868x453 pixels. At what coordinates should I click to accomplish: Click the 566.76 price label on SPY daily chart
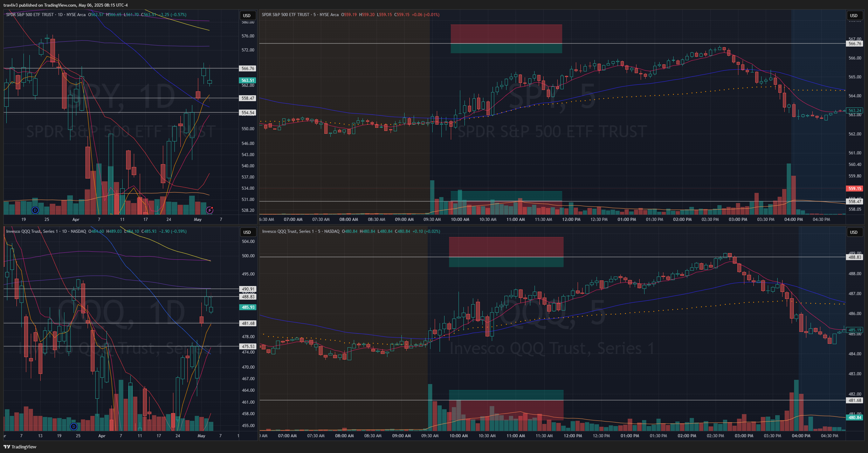coord(248,69)
